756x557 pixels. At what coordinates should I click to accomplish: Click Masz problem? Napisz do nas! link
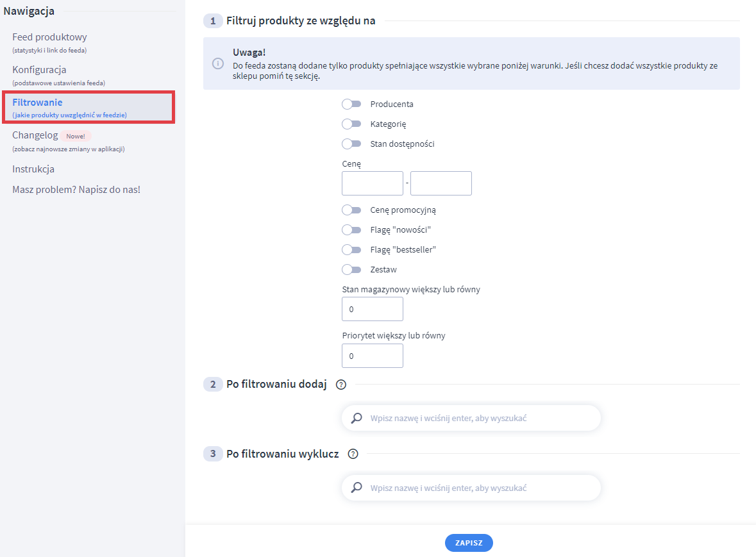point(76,190)
